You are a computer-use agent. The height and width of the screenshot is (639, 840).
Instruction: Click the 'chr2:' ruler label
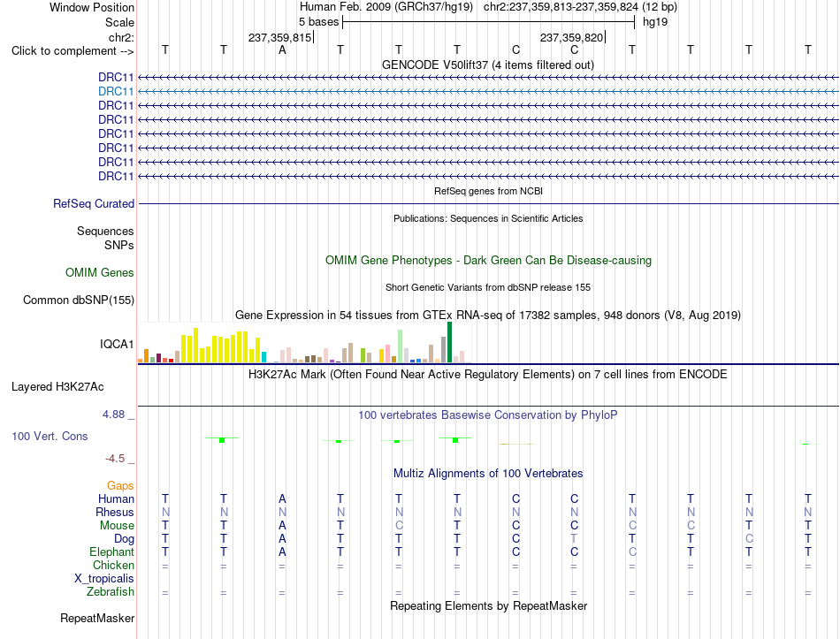click(x=121, y=37)
